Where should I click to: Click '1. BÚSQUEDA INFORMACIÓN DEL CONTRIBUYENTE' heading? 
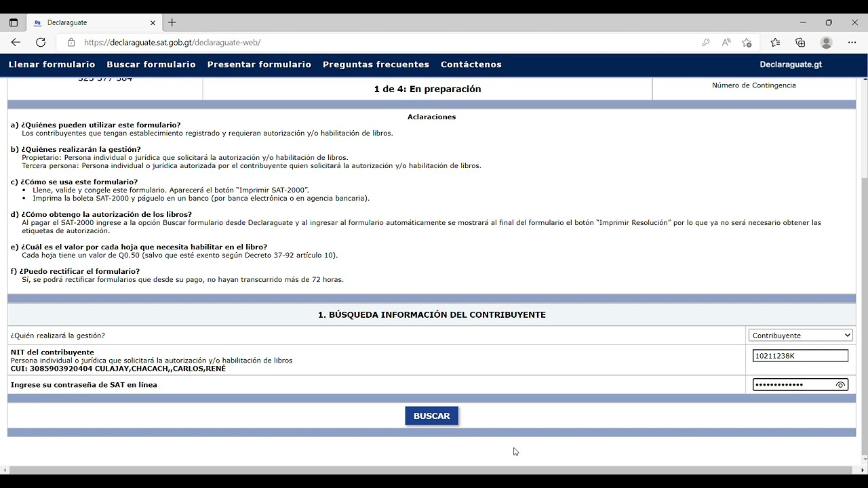tap(432, 315)
